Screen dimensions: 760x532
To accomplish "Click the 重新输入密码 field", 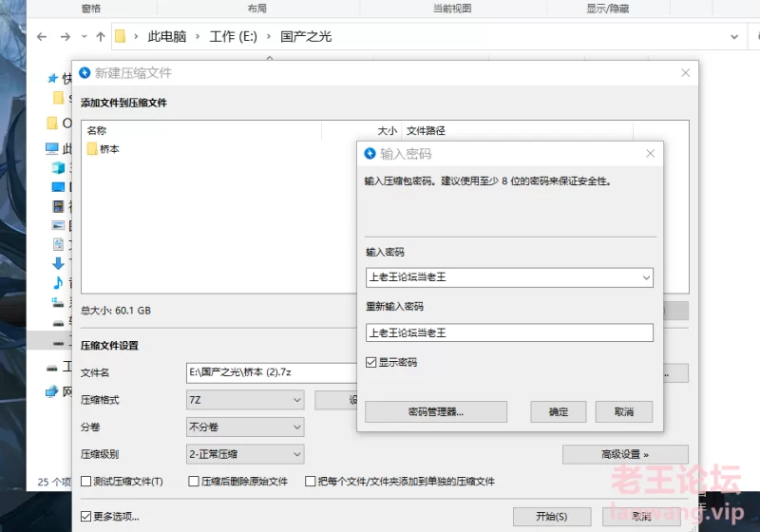I will click(x=509, y=332).
